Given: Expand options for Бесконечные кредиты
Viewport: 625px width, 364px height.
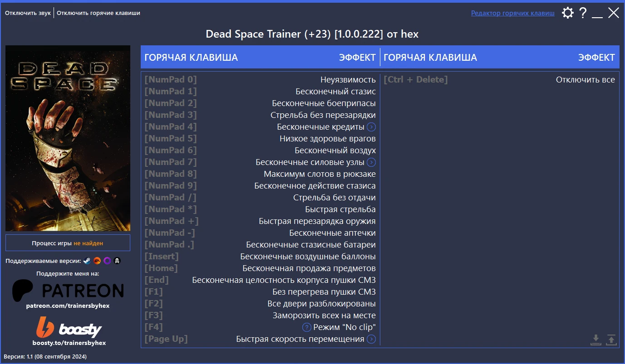Looking at the screenshot, I should click(x=371, y=127).
